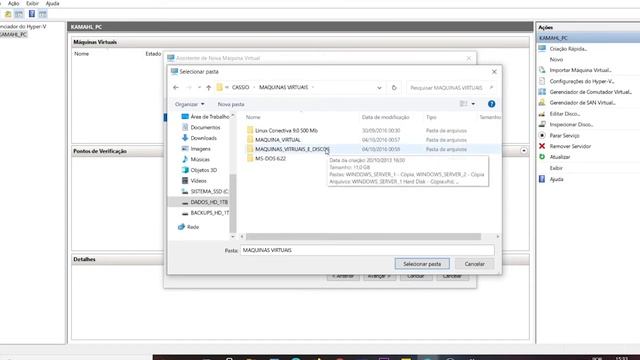Open Ajuda in Actions pane
640x360 pixels.
tap(556, 179)
